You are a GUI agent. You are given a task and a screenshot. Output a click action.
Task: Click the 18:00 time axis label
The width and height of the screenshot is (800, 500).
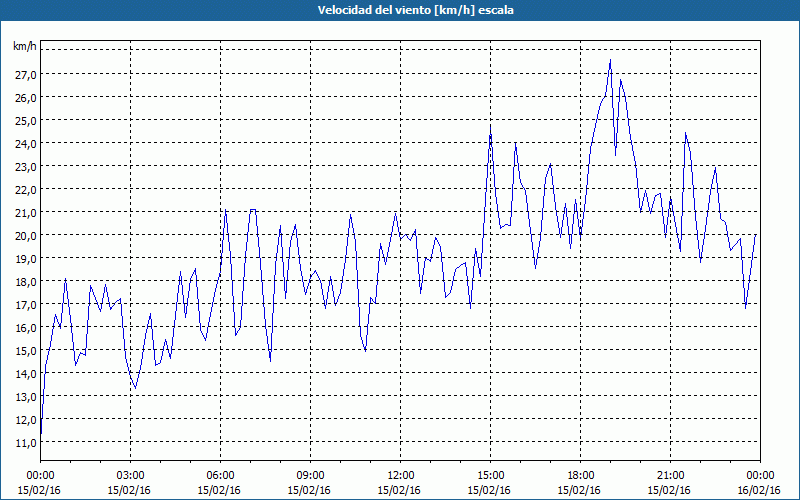[581, 476]
